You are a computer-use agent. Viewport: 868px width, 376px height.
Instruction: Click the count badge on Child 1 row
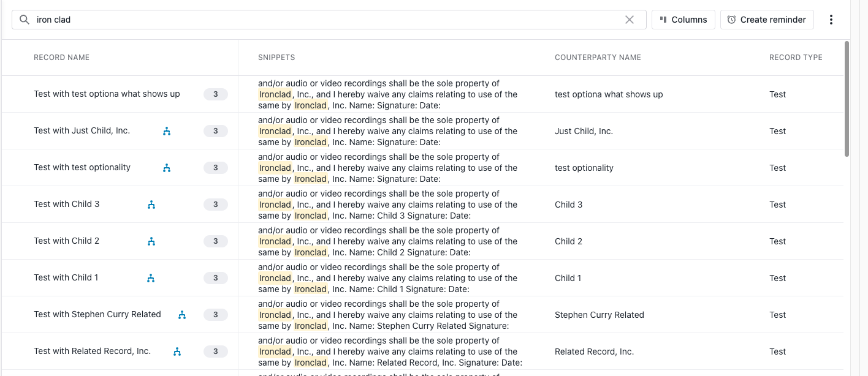216,278
